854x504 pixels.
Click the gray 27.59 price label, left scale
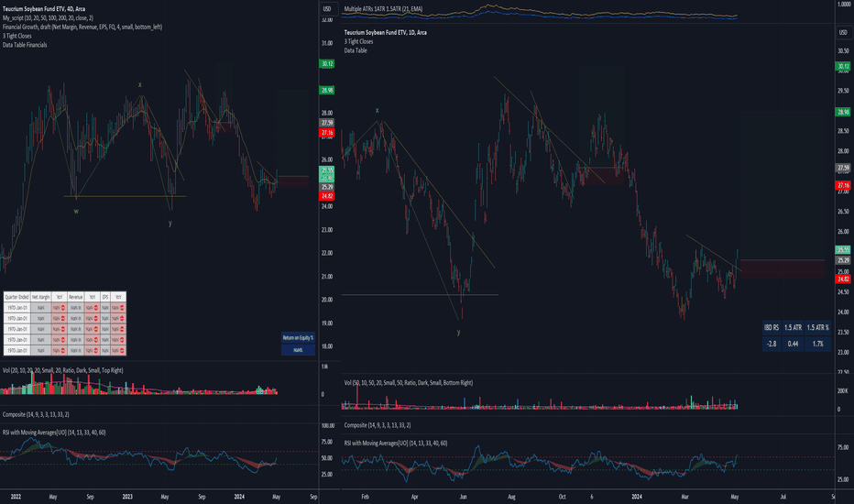(327, 123)
